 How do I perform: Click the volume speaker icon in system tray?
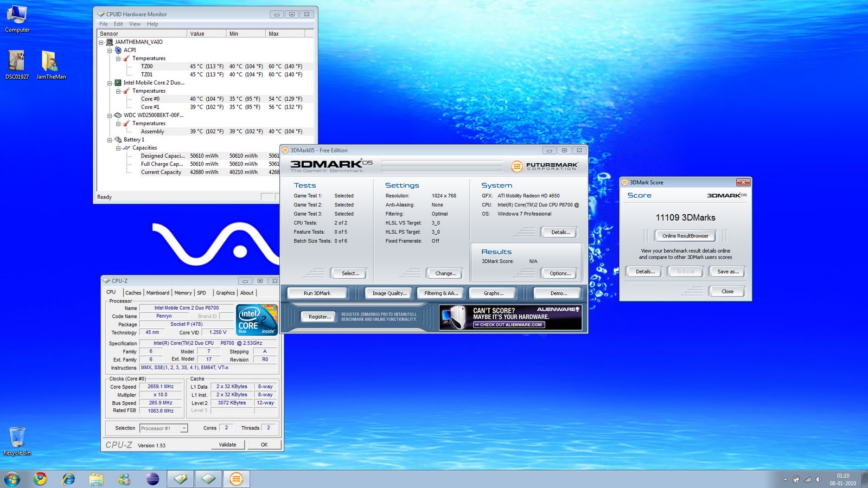pos(818,479)
